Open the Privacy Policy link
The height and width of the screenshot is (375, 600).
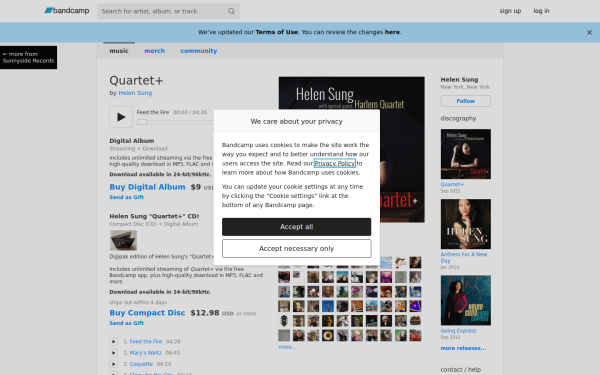(x=335, y=163)
